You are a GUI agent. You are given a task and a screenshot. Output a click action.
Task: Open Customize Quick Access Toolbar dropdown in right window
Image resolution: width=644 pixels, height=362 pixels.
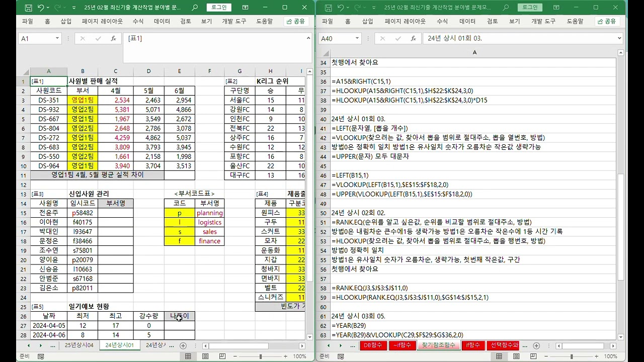point(373,8)
